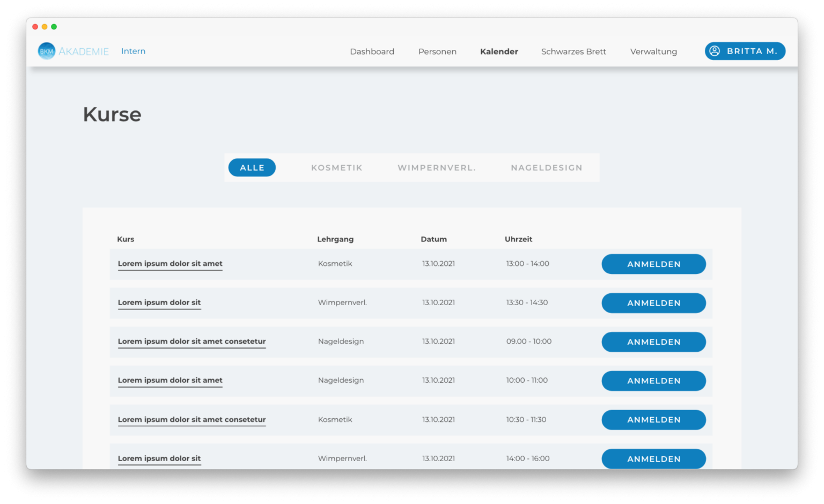The height and width of the screenshot is (504, 824).
Task: Go to the Personen page
Action: pyautogui.click(x=437, y=51)
